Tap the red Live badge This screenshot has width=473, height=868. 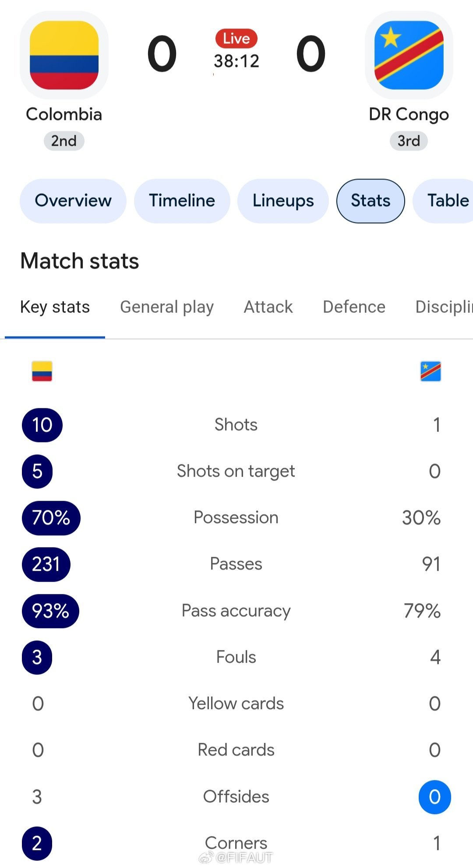pyautogui.click(x=236, y=39)
